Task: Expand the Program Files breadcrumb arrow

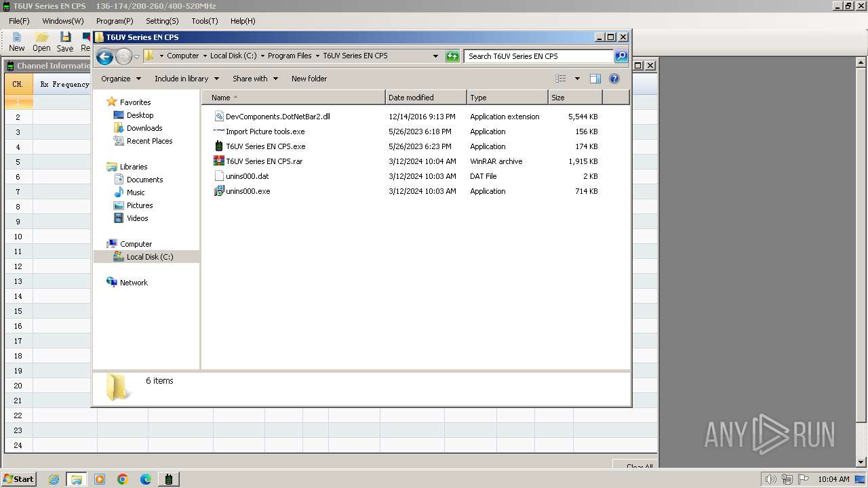Action: pyautogui.click(x=317, y=56)
